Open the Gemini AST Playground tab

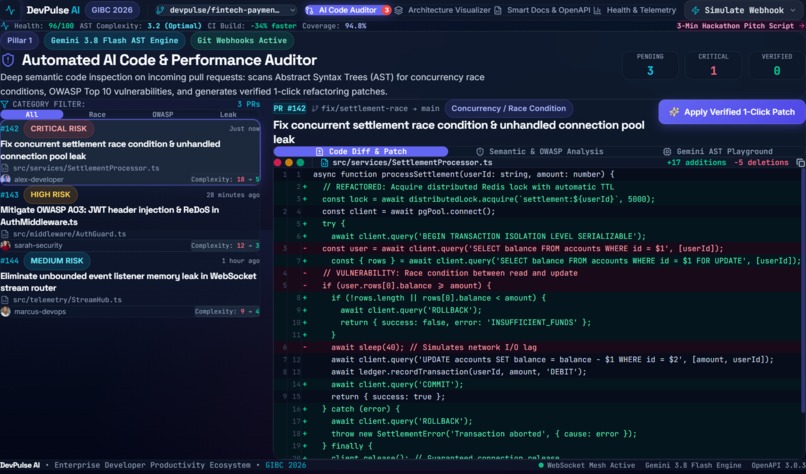point(718,151)
